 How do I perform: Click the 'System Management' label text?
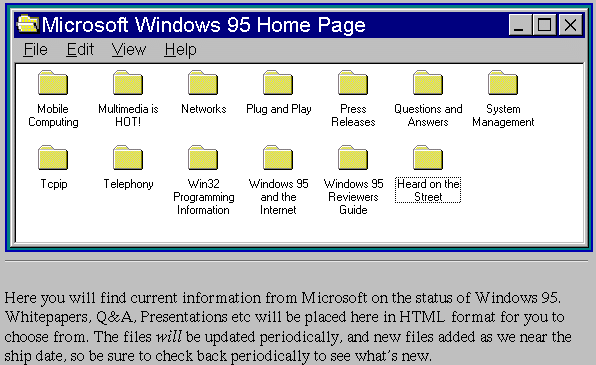503,116
